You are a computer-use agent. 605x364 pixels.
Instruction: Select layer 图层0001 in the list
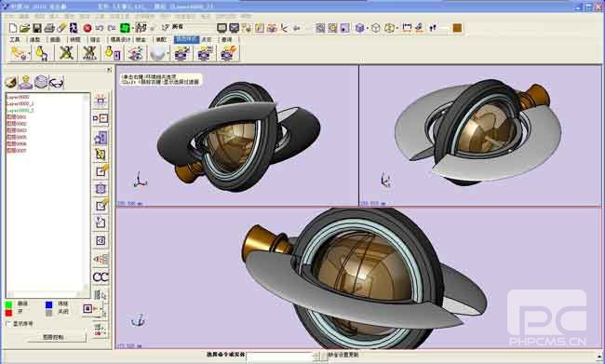(17, 116)
